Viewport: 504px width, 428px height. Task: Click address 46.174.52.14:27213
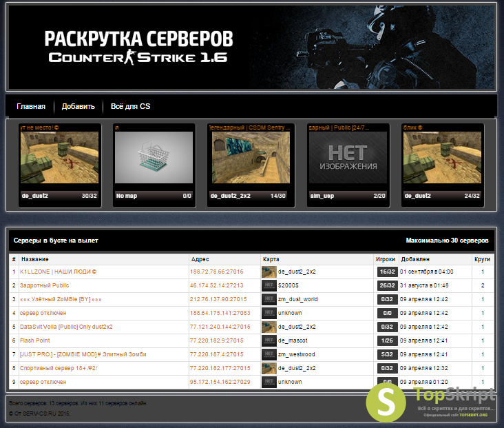(216, 285)
